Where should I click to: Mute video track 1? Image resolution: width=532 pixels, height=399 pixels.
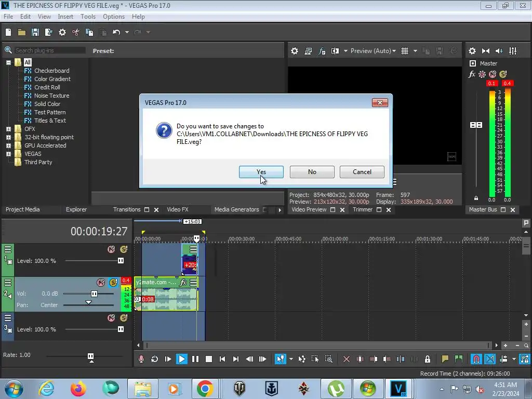pos(111,249)
